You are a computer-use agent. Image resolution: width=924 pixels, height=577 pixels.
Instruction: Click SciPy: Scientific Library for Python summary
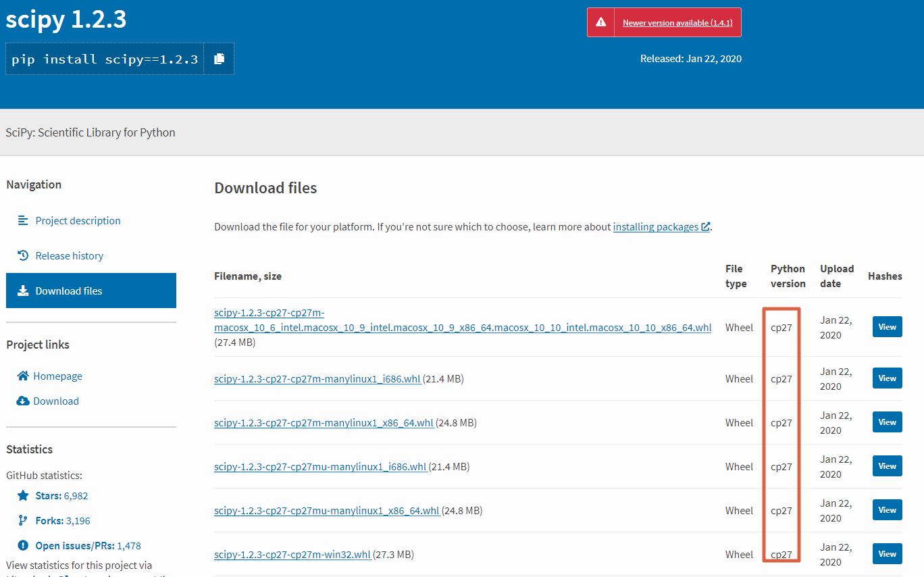91,132
